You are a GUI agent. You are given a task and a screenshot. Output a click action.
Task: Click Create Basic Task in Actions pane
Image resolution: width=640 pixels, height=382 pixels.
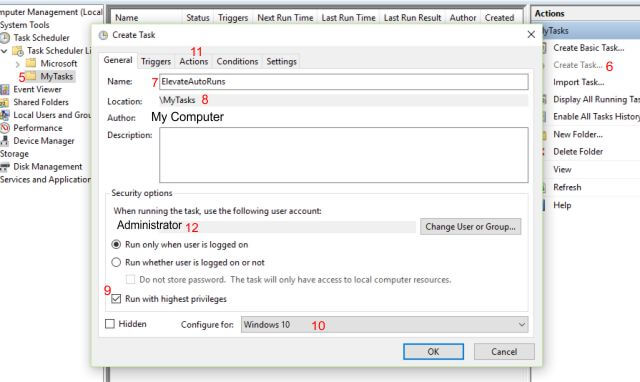tap(589, 48)
